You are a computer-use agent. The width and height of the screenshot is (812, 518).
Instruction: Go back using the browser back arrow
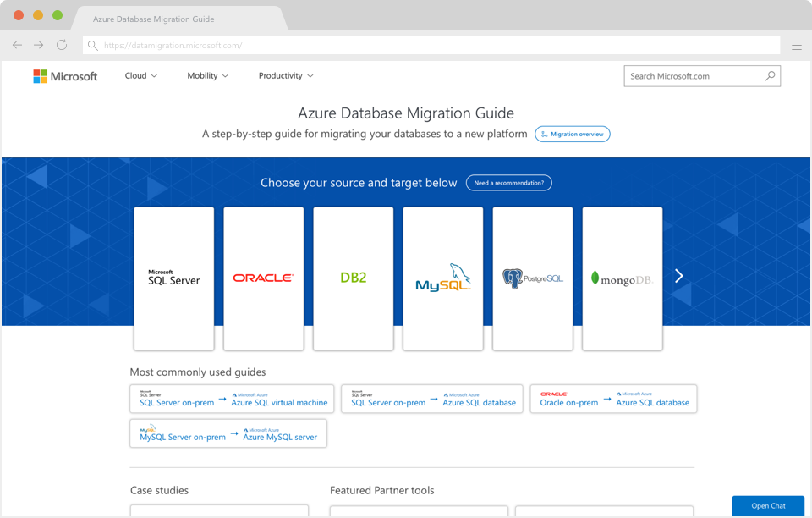pyautogui.click(x=17, y=45)
